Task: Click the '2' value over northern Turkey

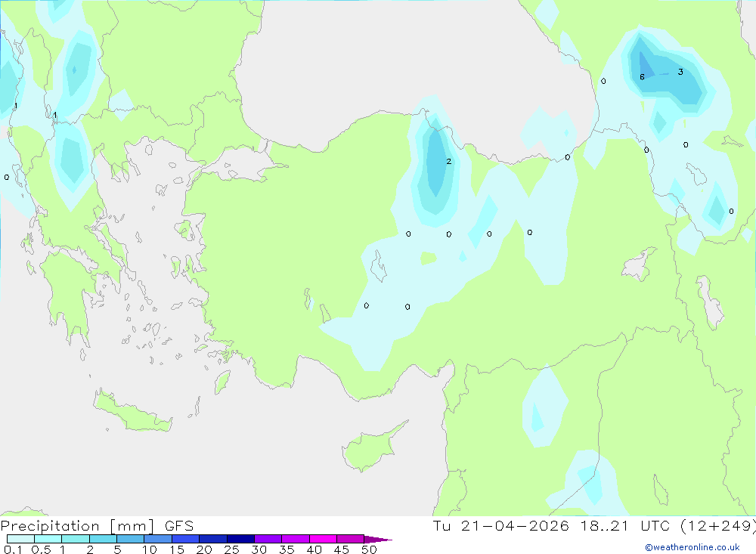Action: [x=449, y=162]
